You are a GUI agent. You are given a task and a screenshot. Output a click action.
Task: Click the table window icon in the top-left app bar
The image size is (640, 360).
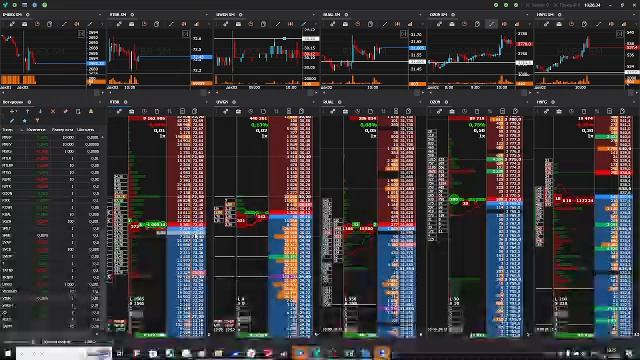click(24, 5)
